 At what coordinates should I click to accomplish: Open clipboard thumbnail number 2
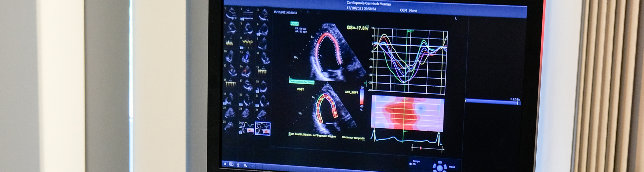point(247,14)
